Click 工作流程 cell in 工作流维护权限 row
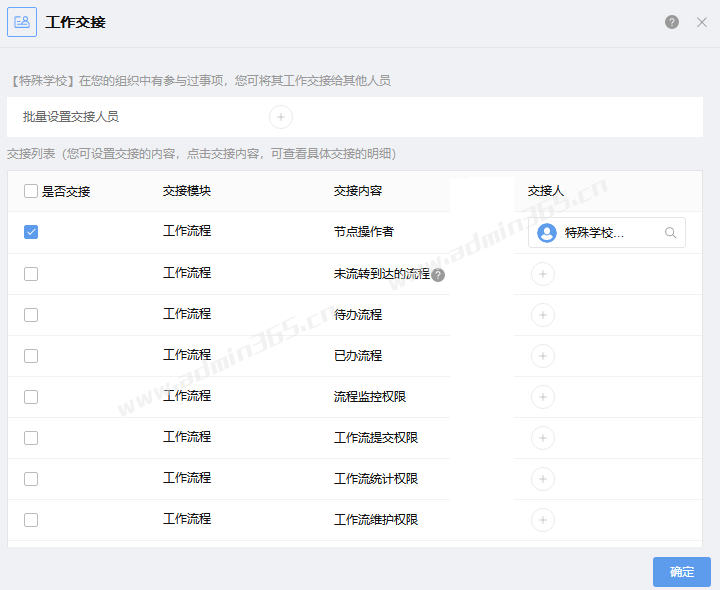This screenshot has height=590, width=720. 187,519
